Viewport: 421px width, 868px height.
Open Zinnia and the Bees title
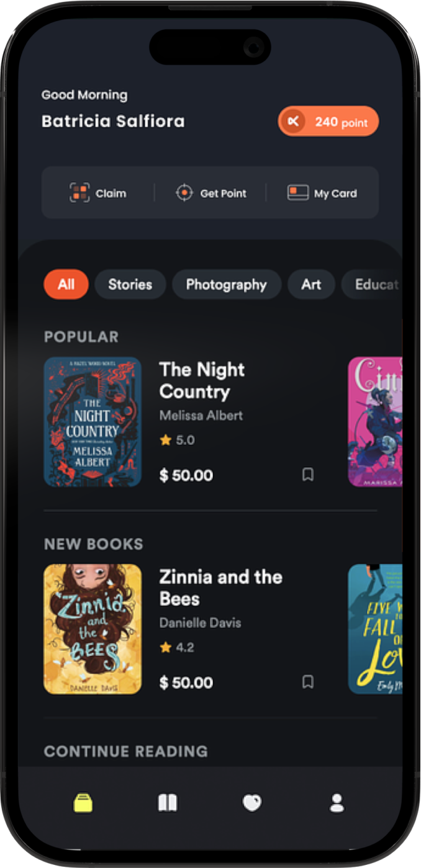[x=220, y=588]
